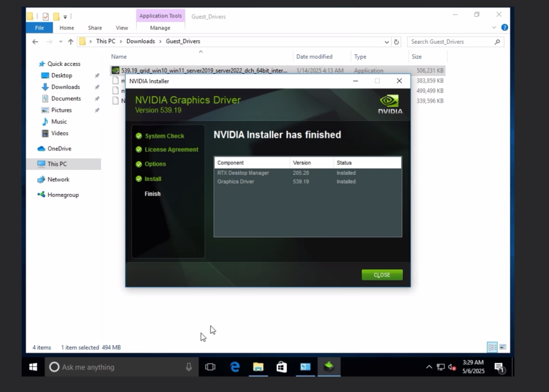Viewport: 549px width, 392px height.
Task: Select Quick access in the navigation pane
Action: [x=64, y=64]
